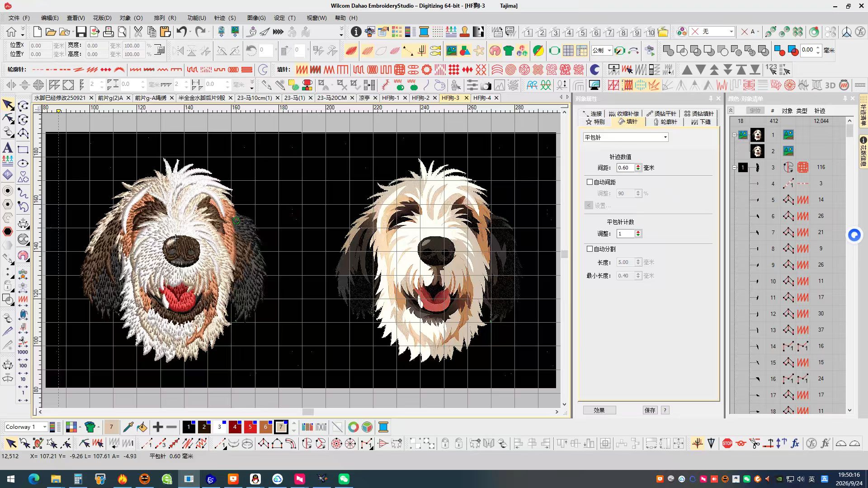This screenshot has width=868, height=488.
Task: Click the crescent moon stitch icon
Action: [x=595, y=70]
